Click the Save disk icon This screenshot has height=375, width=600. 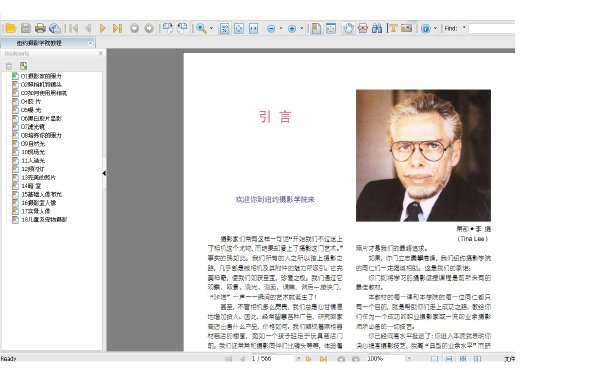[x=26, y=28]
